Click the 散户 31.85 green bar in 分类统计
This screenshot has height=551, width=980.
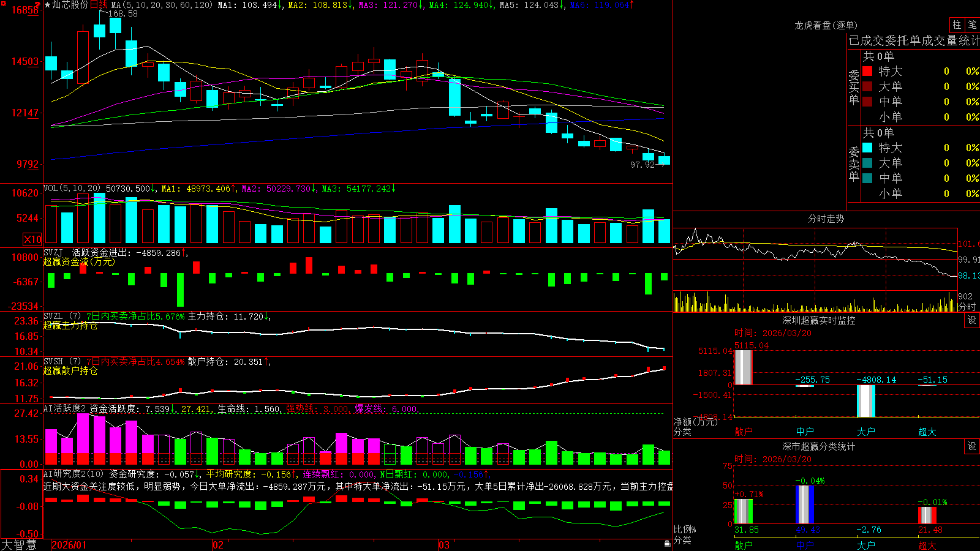pyautogui.click(x=744, y=511)
